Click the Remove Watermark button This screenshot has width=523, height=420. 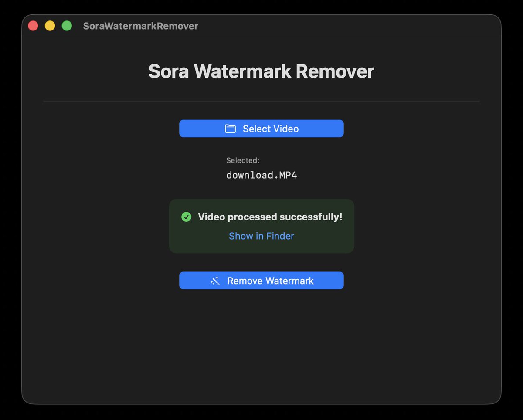tap(261, 281)
